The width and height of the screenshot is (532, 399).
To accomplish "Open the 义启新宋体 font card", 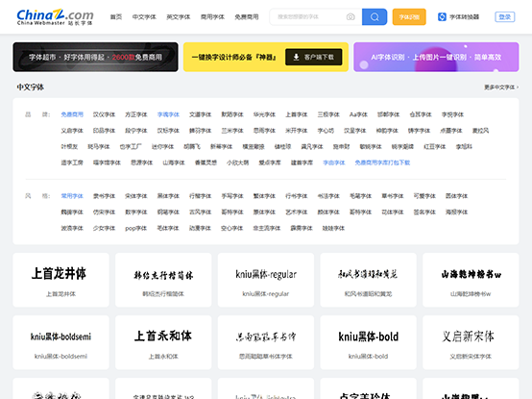I will click(x=471, y=342).
